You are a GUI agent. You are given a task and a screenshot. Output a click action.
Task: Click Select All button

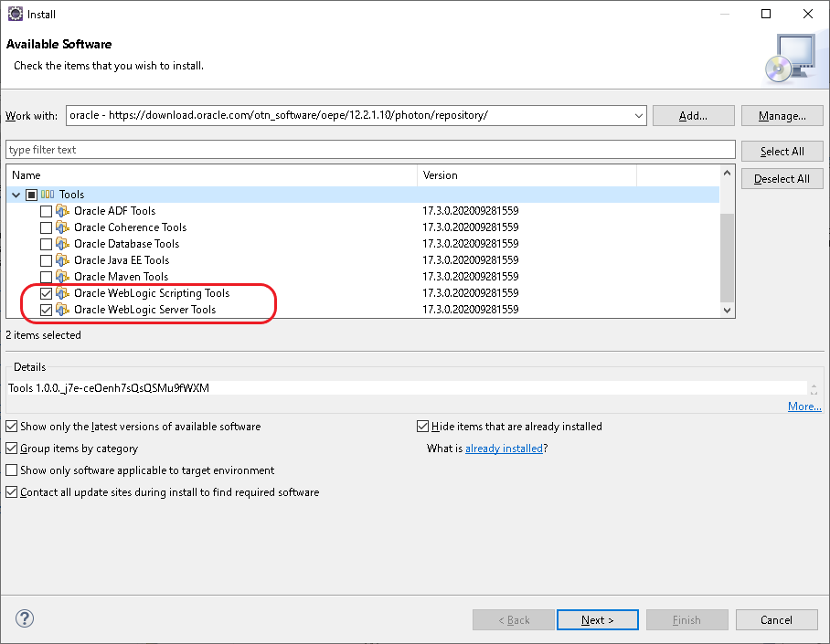coord(782,152)
